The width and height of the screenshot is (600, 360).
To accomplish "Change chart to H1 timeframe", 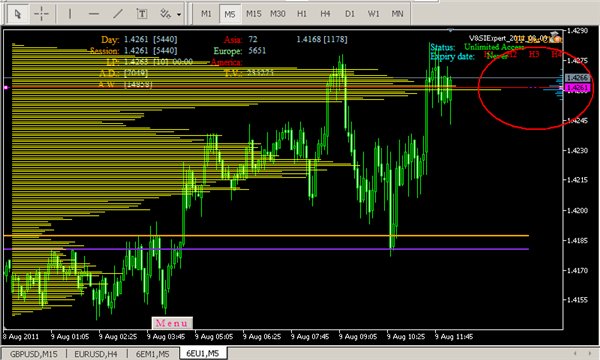I will pyautogui.click(x=302, y=14).
